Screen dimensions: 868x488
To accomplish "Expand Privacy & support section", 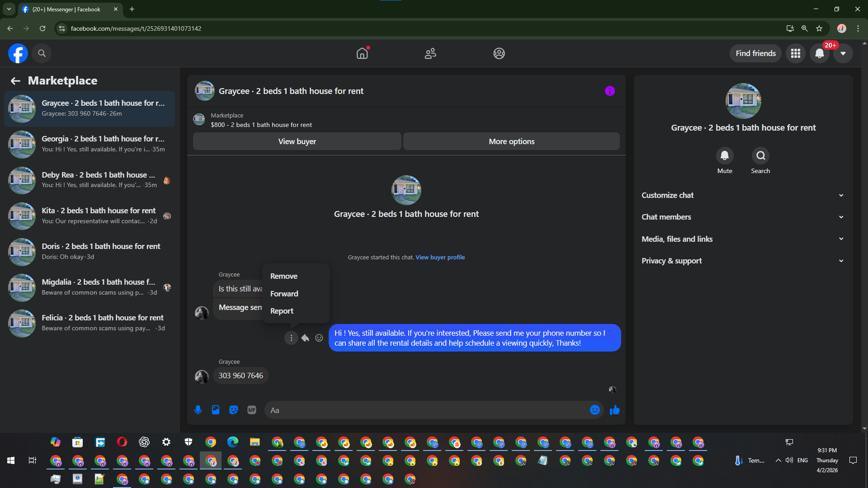I will [743, 261].
